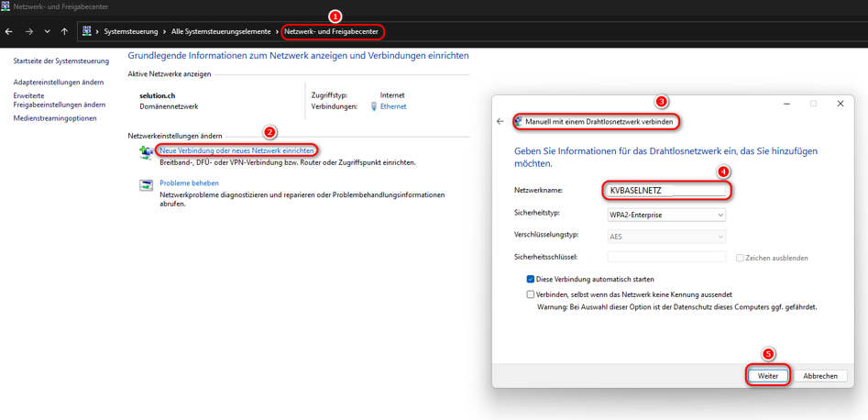Viewport: 868px width, 420px height.
Task: Enable 'Verbinden, selbst wenn das Netzwerk keine Kennung aussendet'
Action: (531, 294)
